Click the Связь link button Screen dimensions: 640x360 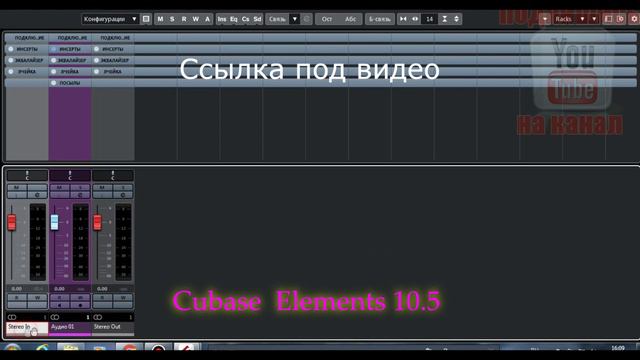click(x=278, y=19)
